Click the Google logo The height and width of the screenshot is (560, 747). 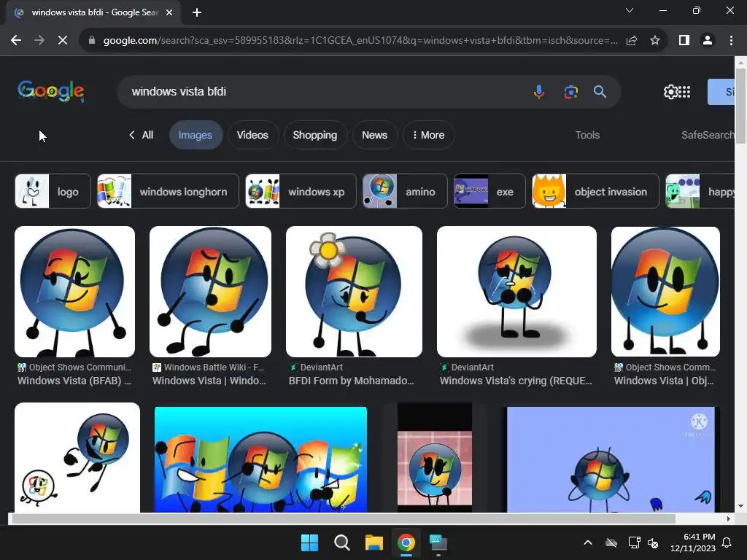coord(51,91)
